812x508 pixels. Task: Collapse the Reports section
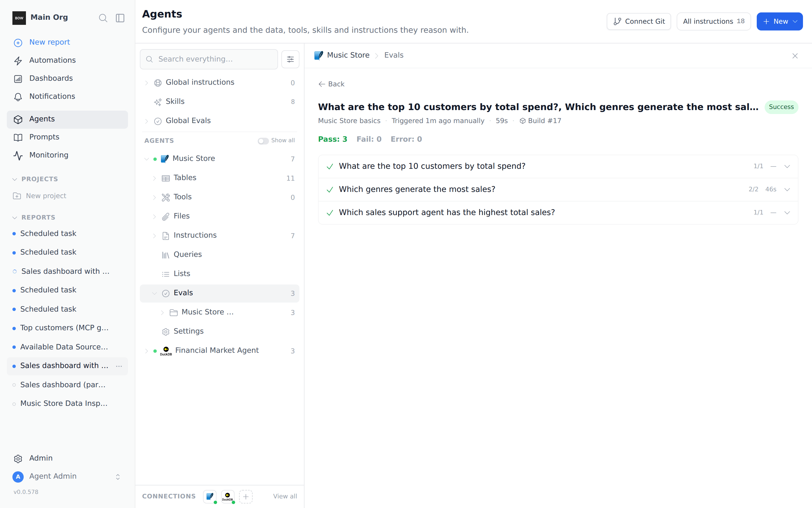click(x=15, y=217)
